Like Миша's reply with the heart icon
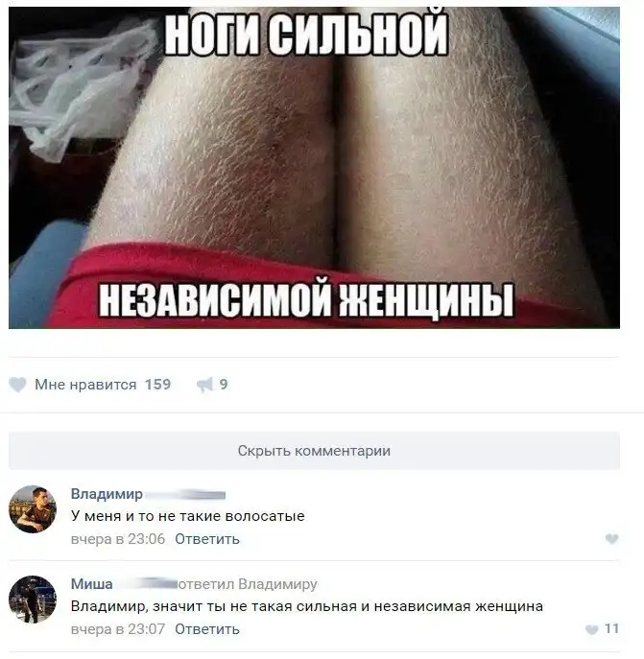The image size is (644, 659). [x=592, y=629]
